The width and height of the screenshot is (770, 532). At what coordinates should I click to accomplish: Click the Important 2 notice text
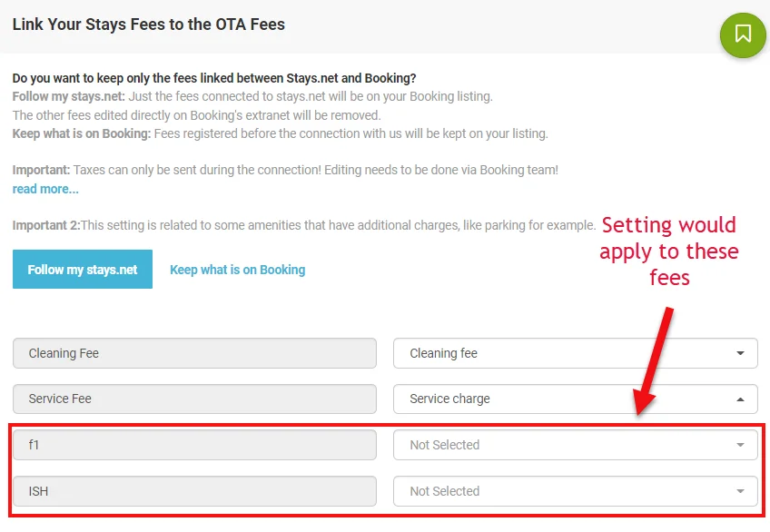[304, 225]
